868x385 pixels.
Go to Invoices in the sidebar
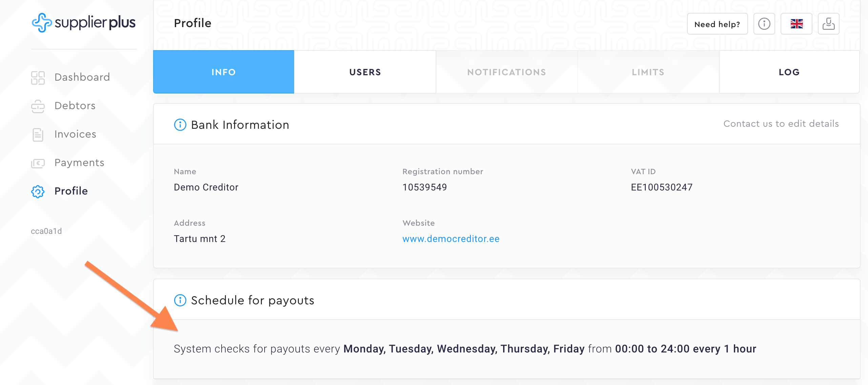[75, 135]
